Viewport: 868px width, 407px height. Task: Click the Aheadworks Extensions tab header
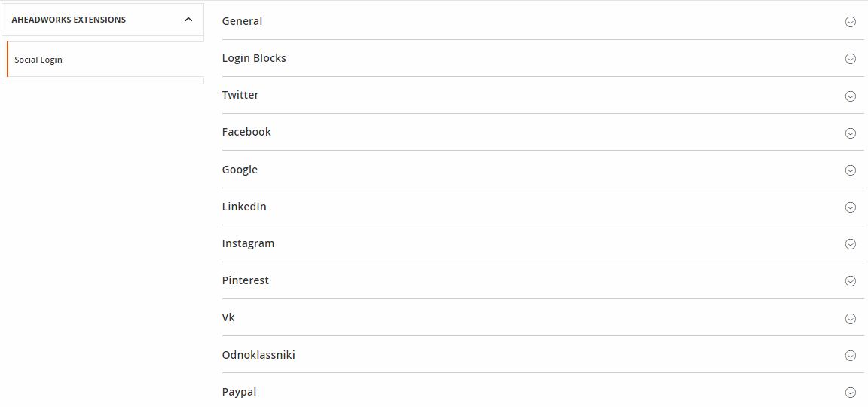tap(69, 20)
